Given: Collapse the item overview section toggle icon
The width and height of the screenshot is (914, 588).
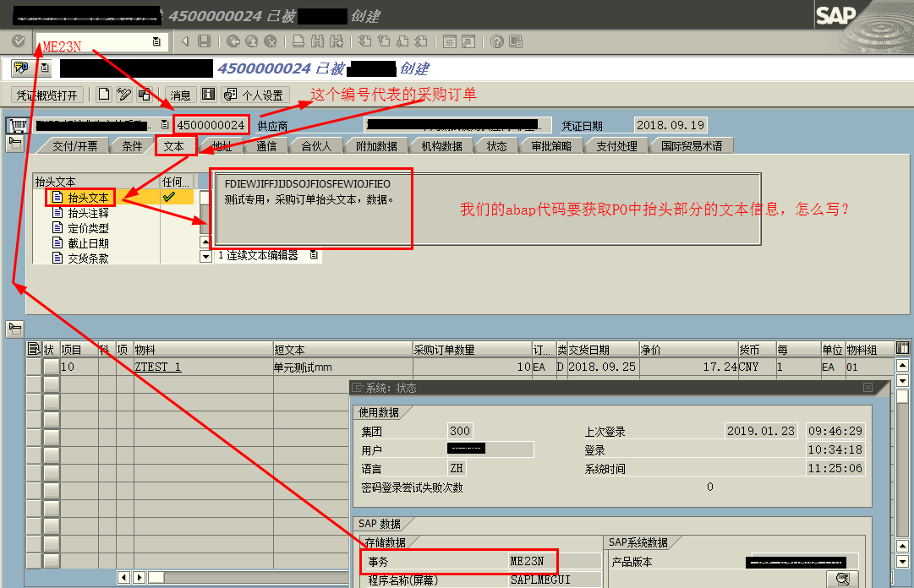Looking at the screenshot, I should pos(15,329).
